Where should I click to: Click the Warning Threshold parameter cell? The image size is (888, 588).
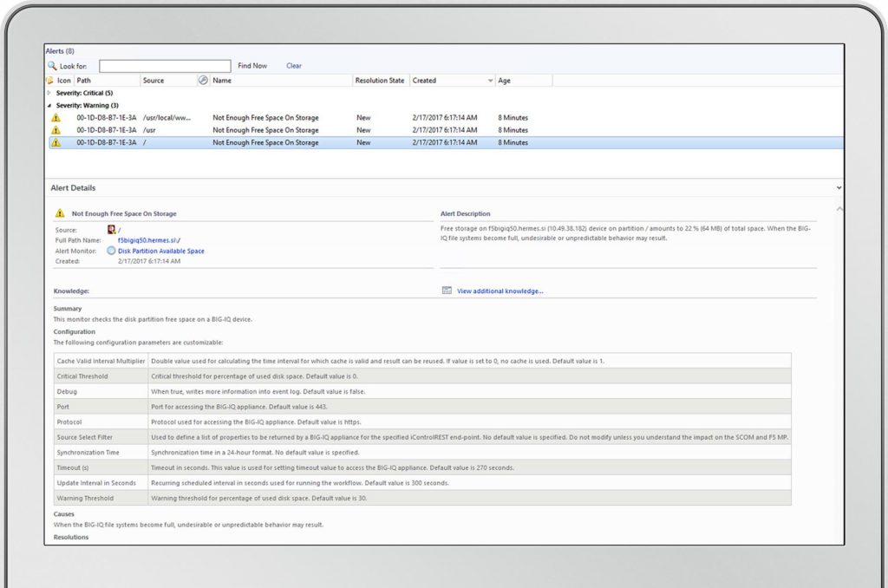[x=101, y=499]
